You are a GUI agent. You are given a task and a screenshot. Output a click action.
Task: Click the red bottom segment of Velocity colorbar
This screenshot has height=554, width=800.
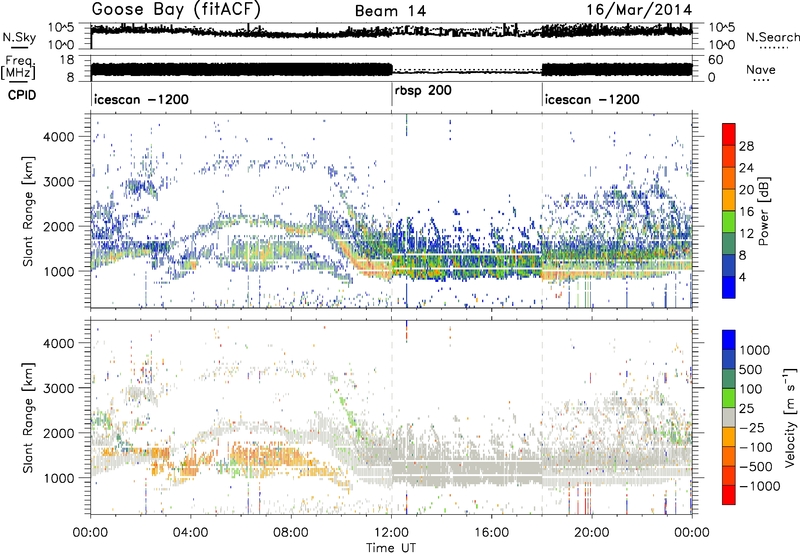(x=729, y=495)
